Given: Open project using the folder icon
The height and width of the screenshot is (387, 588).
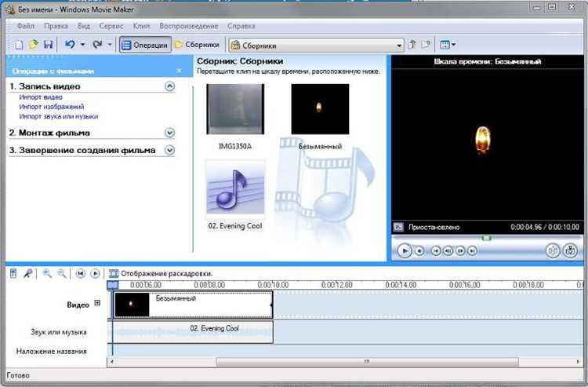Looking at the screenshot, I should tap(34, 45).
